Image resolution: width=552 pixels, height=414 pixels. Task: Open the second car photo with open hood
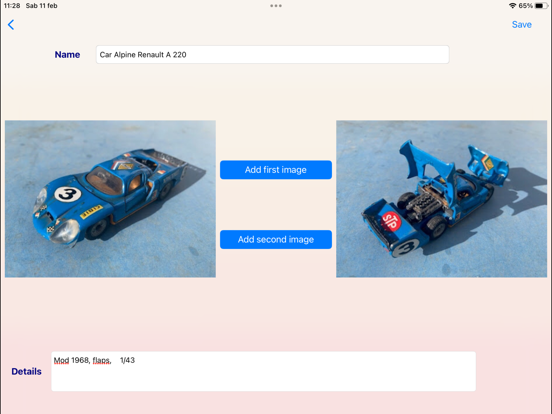[x=441, y=199]
